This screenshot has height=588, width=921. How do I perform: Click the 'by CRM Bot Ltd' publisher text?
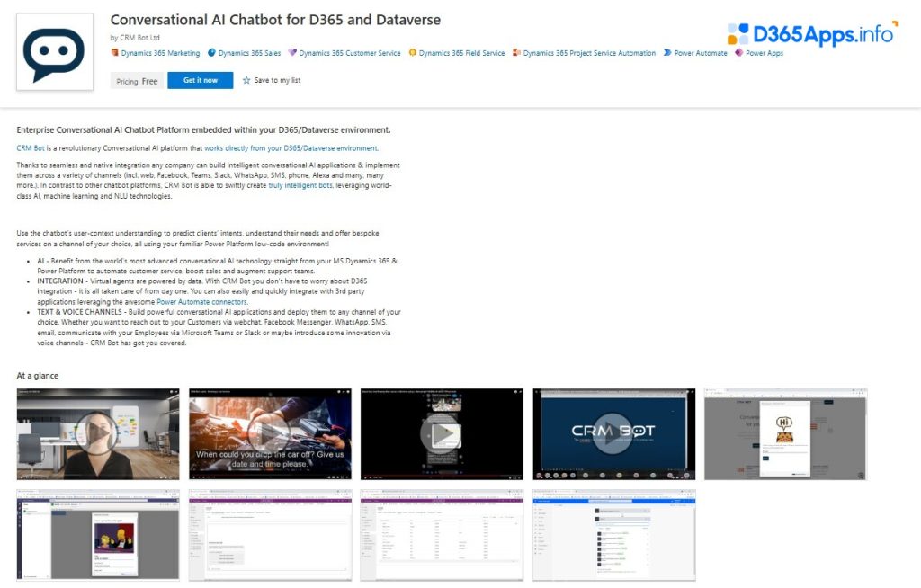(135, 38)
